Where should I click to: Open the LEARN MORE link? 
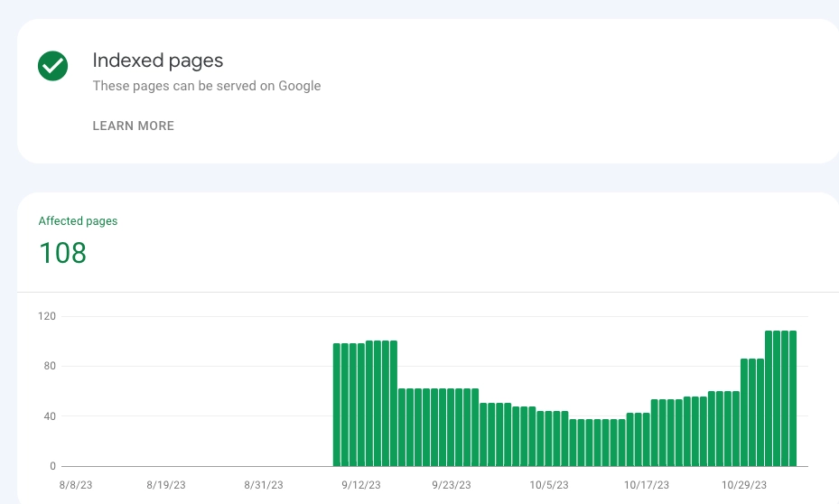[x=134, y=126]
